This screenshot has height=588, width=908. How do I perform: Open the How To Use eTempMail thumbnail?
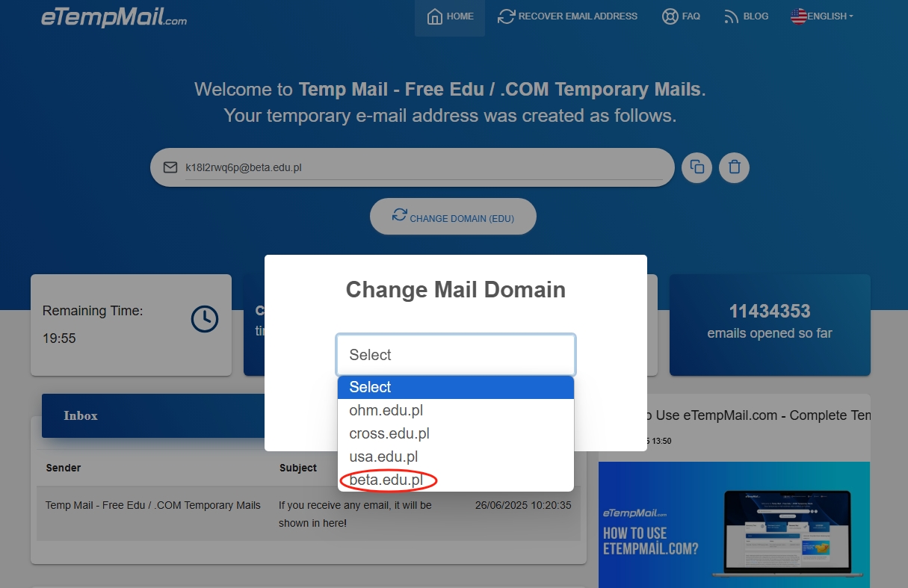[x=734, y=523]
